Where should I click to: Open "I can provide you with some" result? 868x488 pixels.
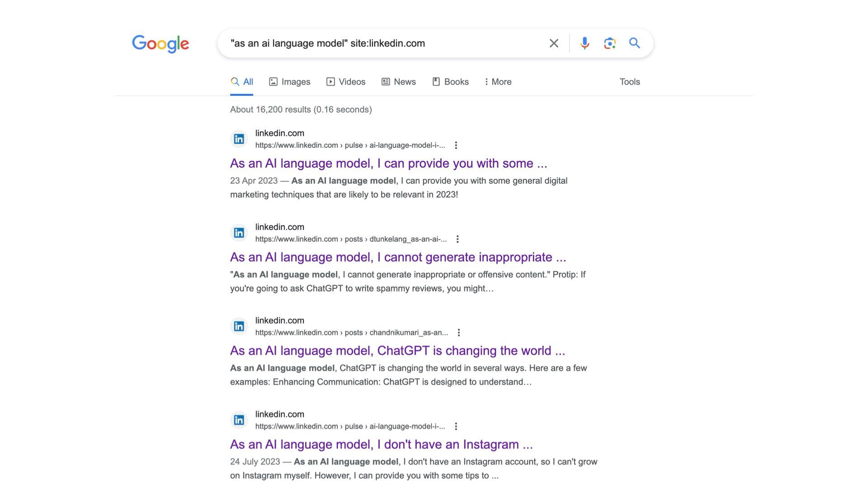pyautogui.click(x=388, y=163)
